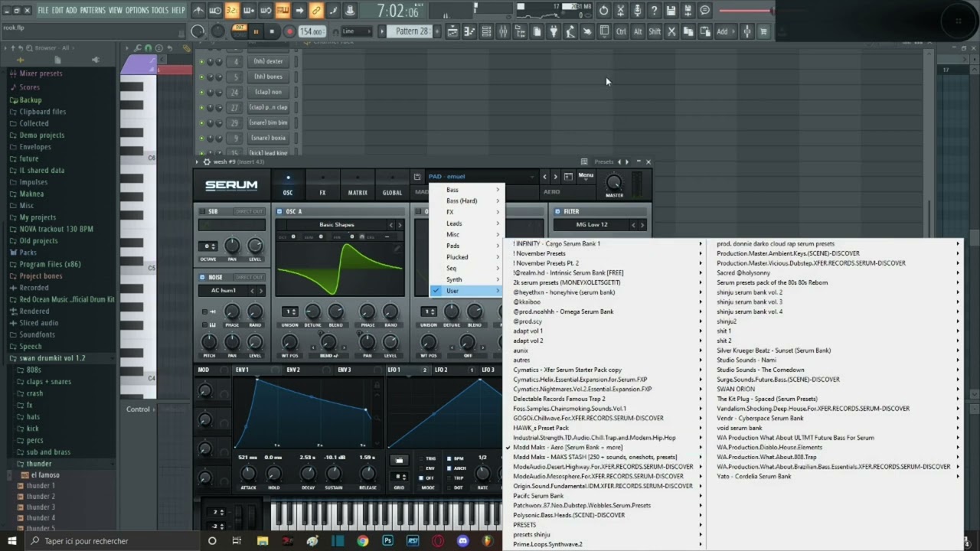The height and width of the screenshot is (551, 980).
Task: Adjust the Serum MASTER volume knob
Action: pos(614,182)
